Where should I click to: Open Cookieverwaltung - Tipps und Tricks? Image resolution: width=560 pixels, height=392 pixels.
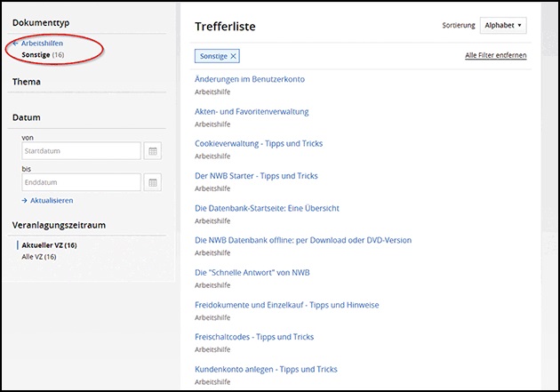point(259,143)
